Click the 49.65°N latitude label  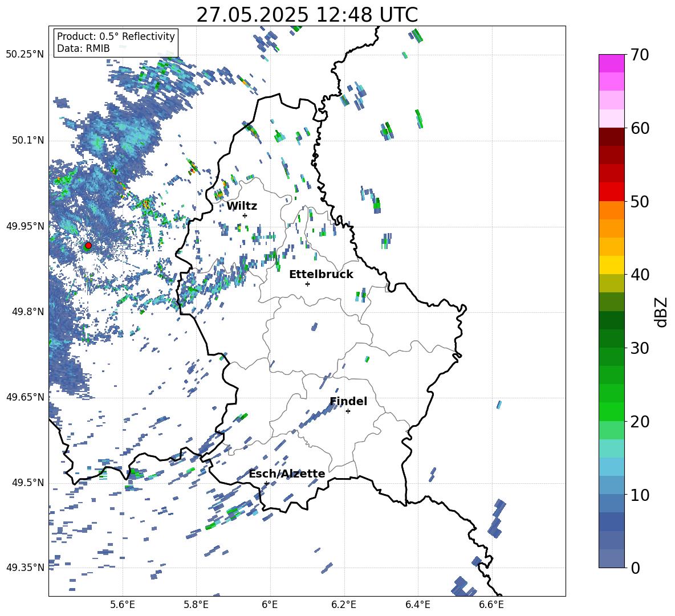pos(25,397)
